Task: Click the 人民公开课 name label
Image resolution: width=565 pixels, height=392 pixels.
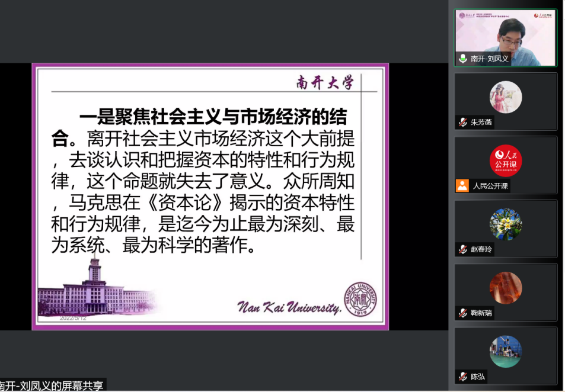Action: [x=490, y=185]
